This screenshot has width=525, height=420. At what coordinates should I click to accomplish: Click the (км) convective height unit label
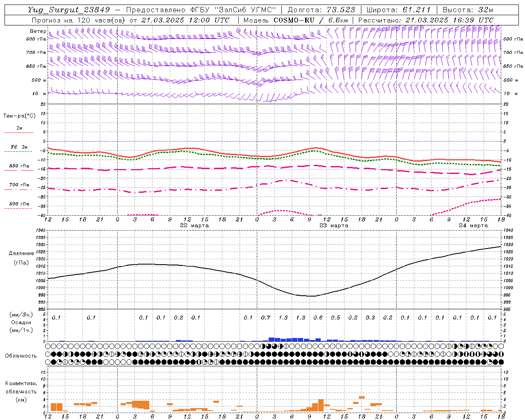(21, 399)
